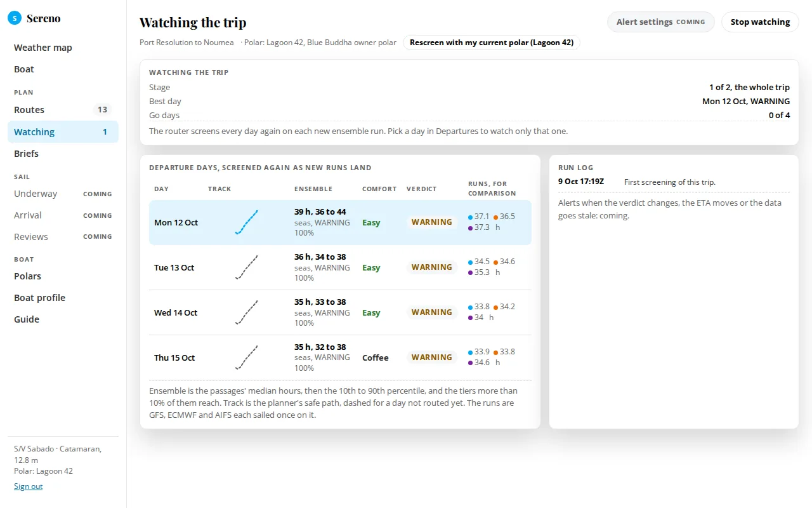
Task: Click the Alert settings button
Action: click(661, 22)
